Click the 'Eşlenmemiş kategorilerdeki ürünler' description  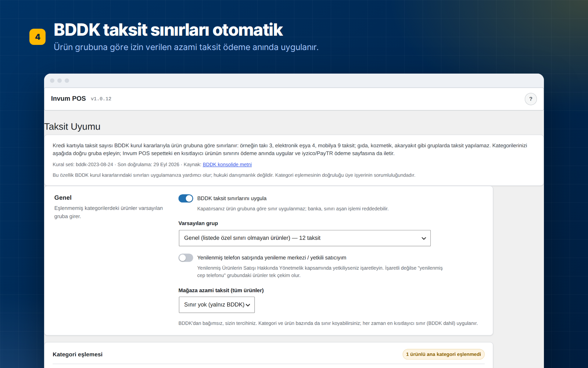point(108,212)
